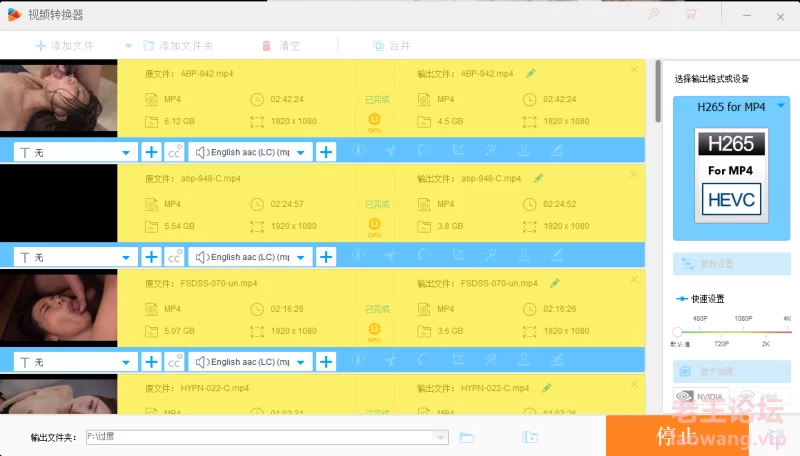The image size is (800, 456).
Task: Open audio track dropdown under FSDSS-070-un.mp4
Action: (250, 362)
